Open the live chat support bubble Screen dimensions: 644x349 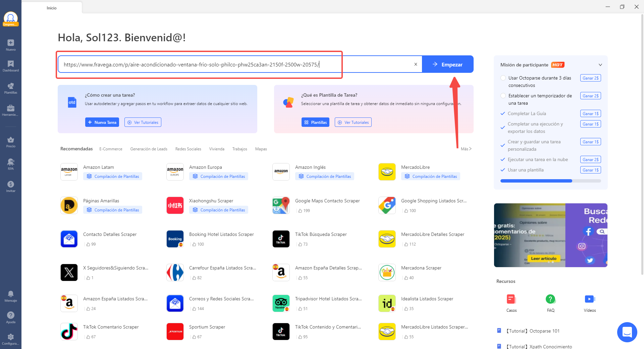pyautogui.click(x=627, y=332)
